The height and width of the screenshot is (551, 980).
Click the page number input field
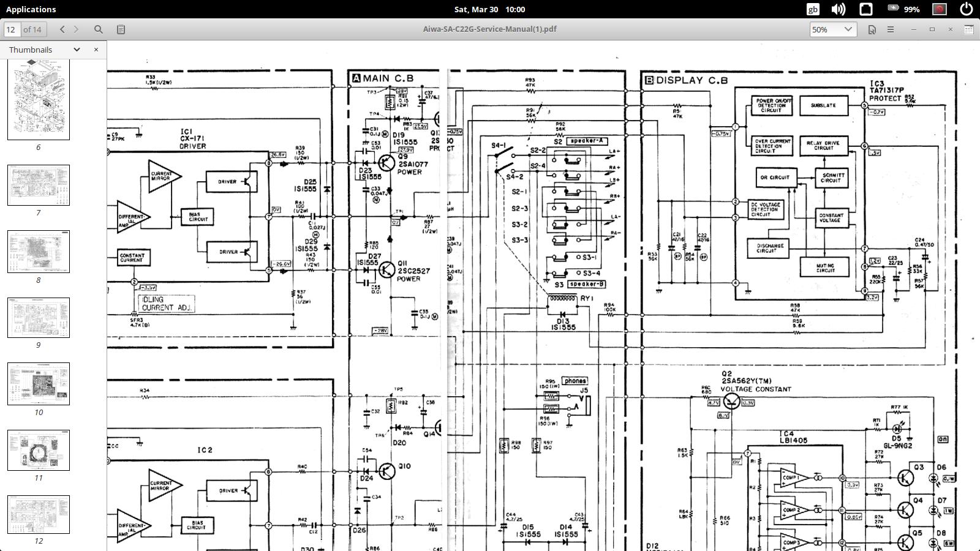[x=12, y=29]
